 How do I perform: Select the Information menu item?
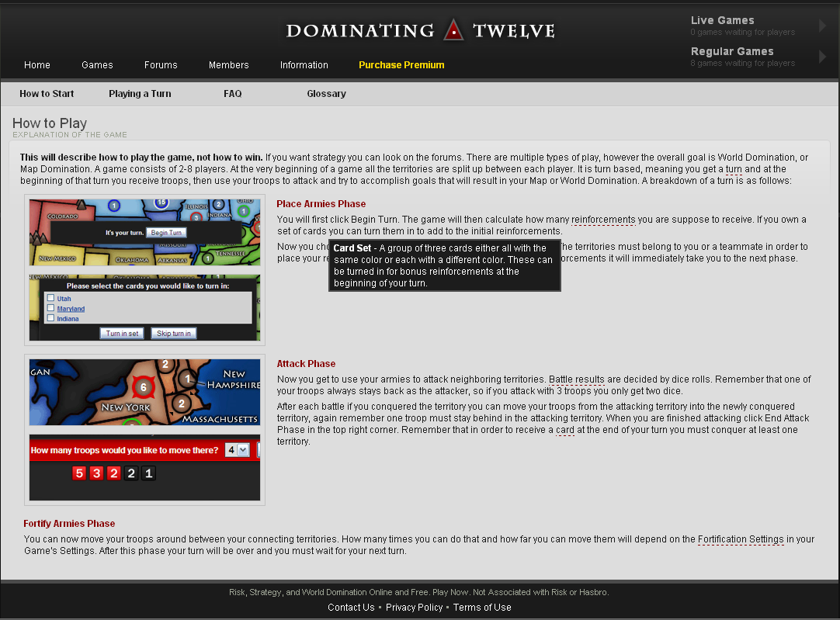pyautogui.click(x=304, y=64)
